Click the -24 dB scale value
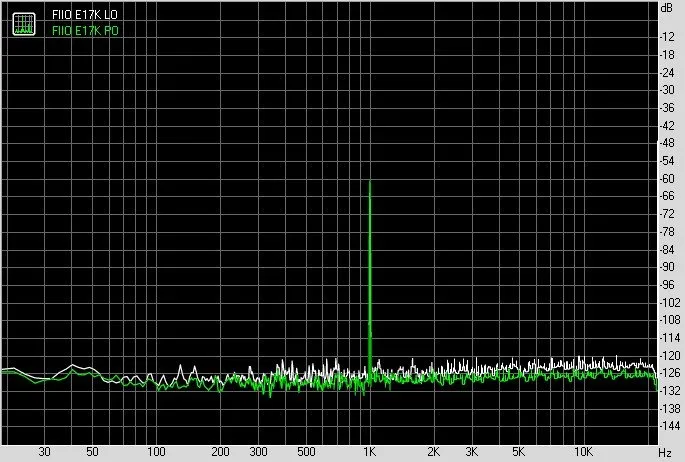685x462 pixels. [667, 72]
